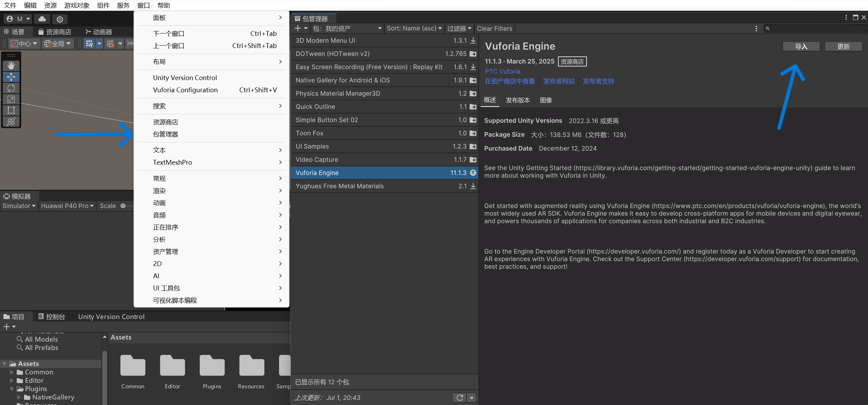This screenshot has width=868, height=405.
Task: Click import icon for DOTween (HOTween v2)
Action: [473, 54]
